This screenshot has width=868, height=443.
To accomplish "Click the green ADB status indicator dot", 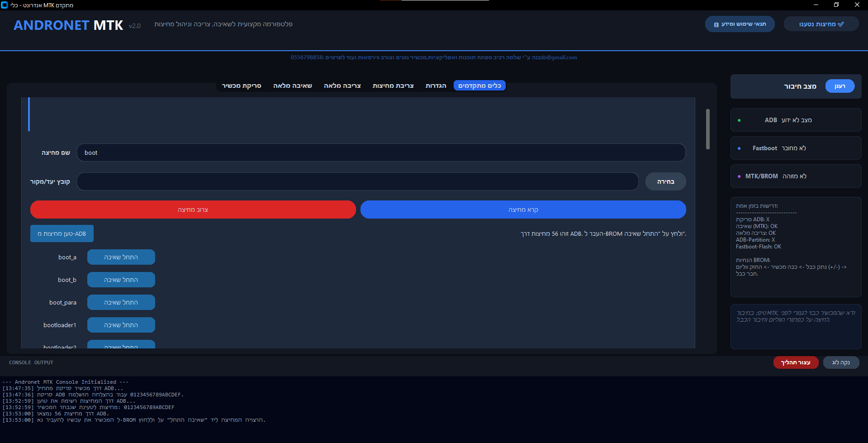I will click(739, 120).
